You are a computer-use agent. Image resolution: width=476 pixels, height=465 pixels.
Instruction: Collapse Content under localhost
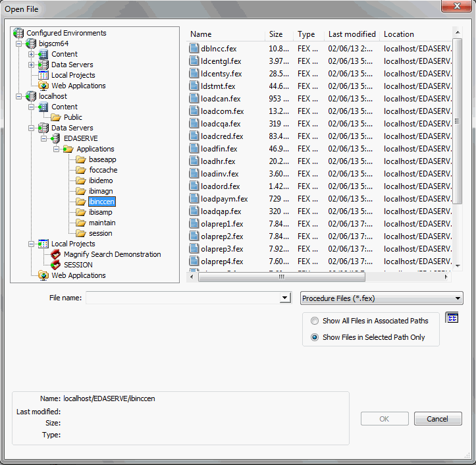pyautogui.click(x=31, y=107)
